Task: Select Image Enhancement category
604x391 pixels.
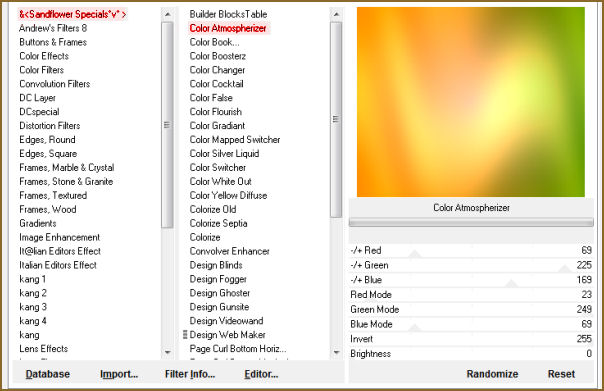Action: point(60,237)
